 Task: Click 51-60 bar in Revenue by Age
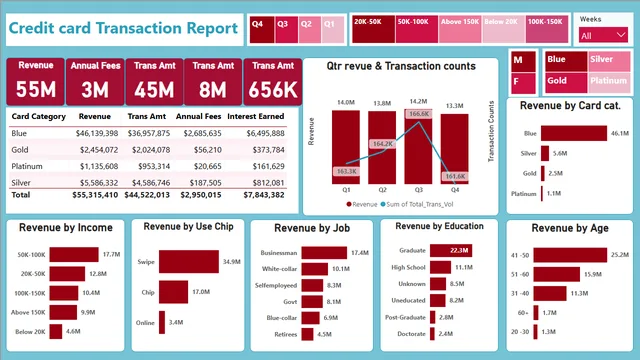pyautogui.click(x=557, y=274)
